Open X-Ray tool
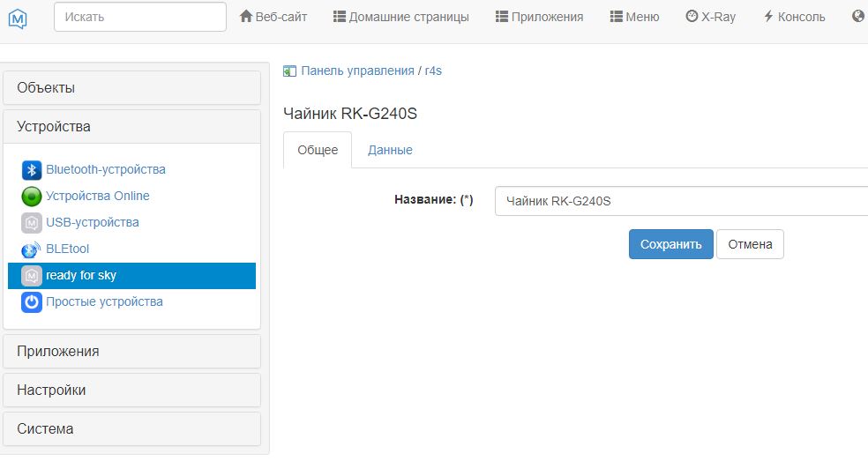868x461 pixels. [711, 17]
